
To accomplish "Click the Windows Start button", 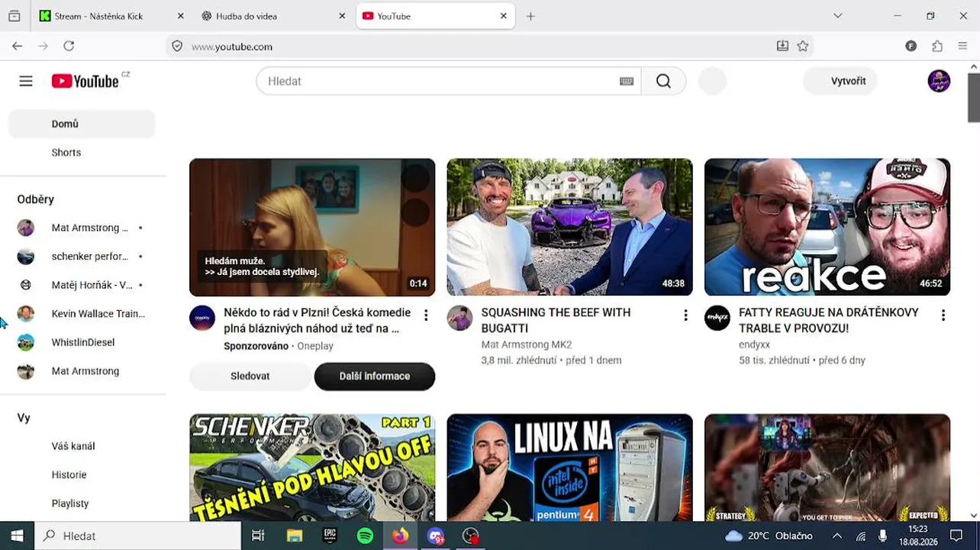I will 17,536.
